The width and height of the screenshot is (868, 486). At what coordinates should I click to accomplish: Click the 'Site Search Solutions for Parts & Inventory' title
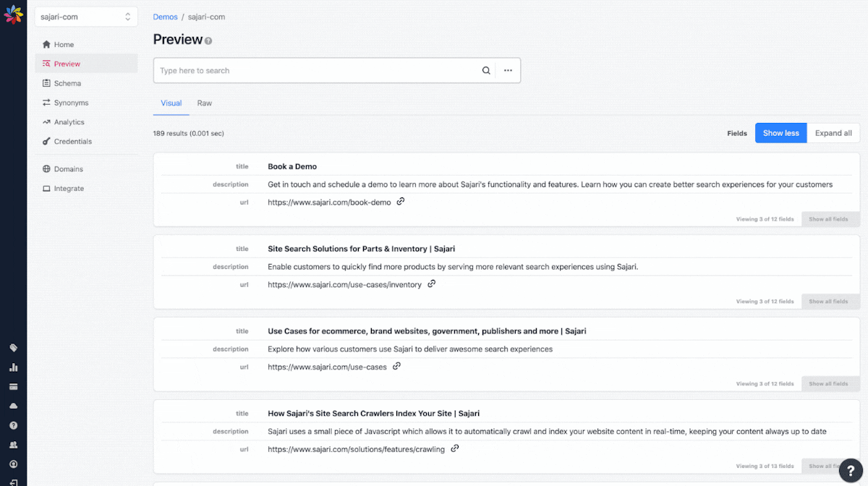362,249
